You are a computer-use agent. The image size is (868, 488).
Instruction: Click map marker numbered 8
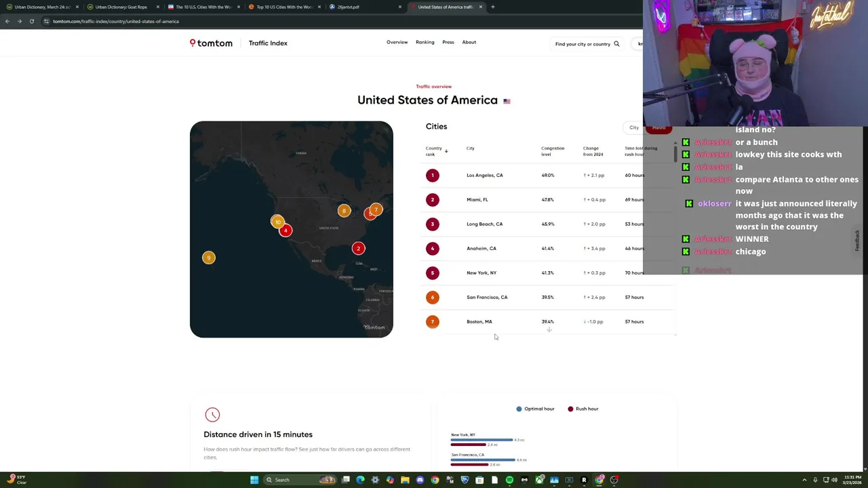[x=344, y=211]
